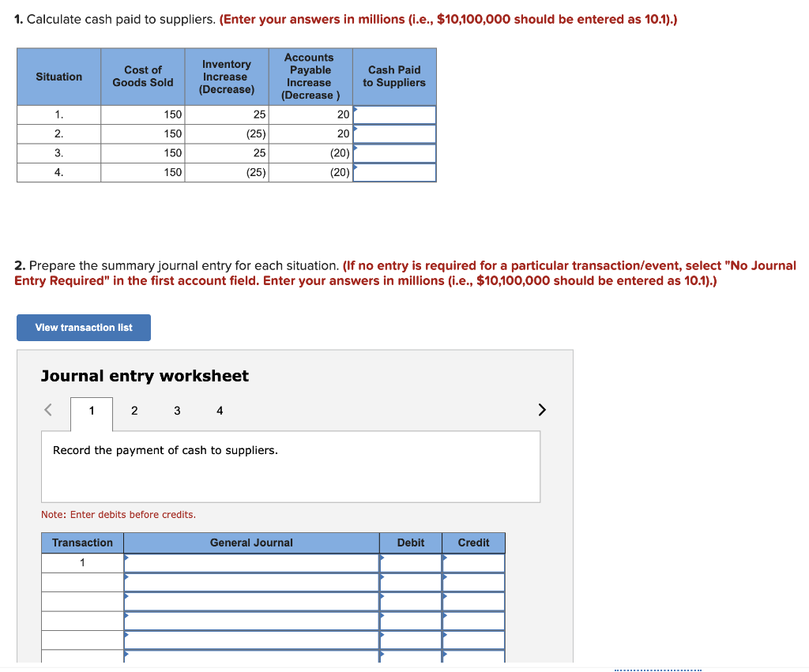Click the second row Credit amount cell
Viewport: 809px width, 672px height.
(x=473, y=582)
